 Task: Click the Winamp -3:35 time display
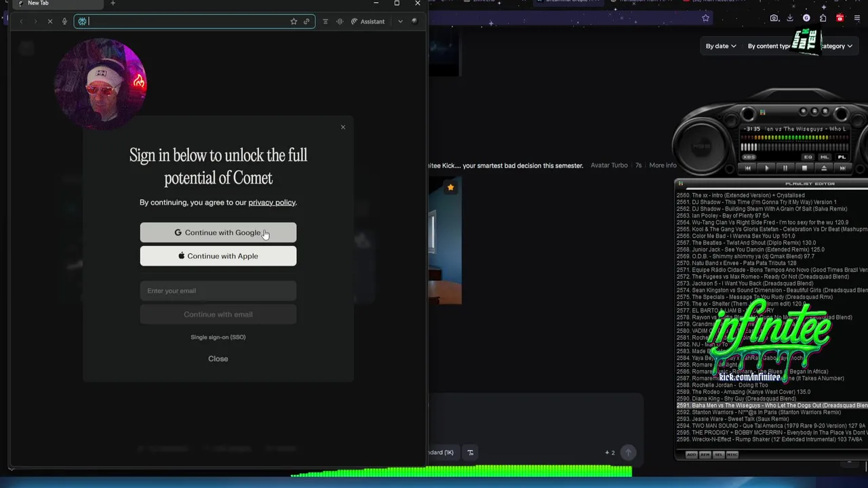click(x=752, y=129)
